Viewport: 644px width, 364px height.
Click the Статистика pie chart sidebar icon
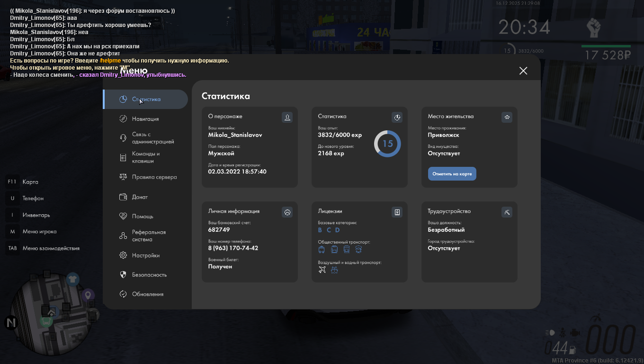[123, 99]
